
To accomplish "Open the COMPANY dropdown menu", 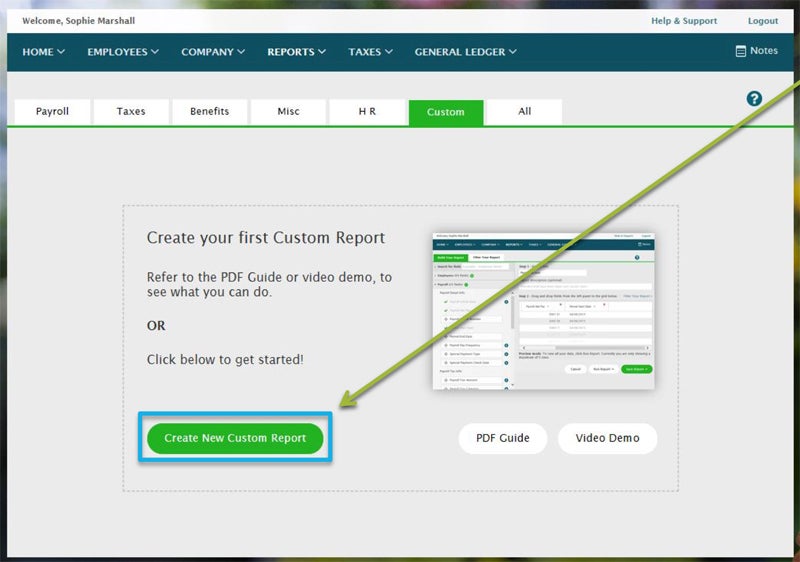I will coord(213,52).
